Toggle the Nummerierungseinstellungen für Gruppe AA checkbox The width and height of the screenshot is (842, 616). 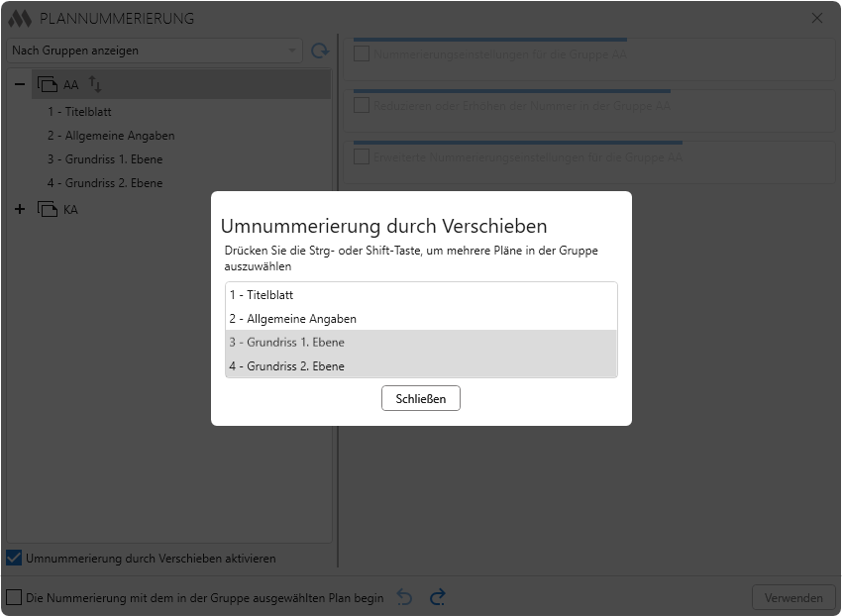coord(362,54)
